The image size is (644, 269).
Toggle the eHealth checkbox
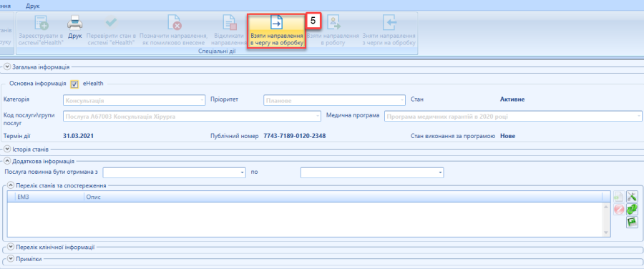[74, 84]
